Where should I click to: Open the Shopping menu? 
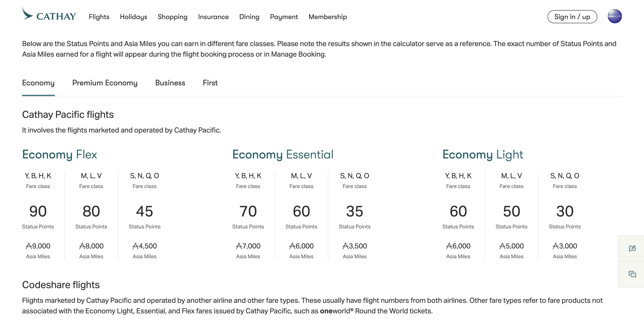click(x=172, y=17)
